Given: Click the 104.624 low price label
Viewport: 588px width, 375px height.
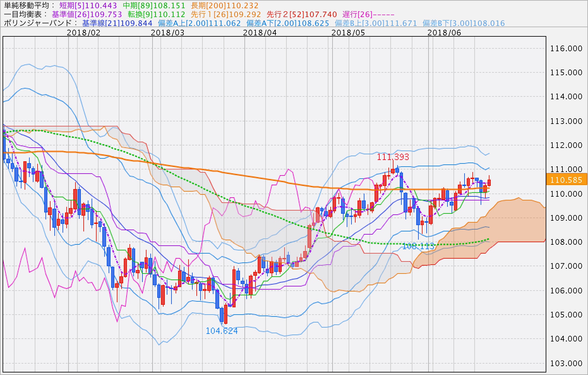Looking at the screenshot, I should pyautogui.click(x=222, y=331).
